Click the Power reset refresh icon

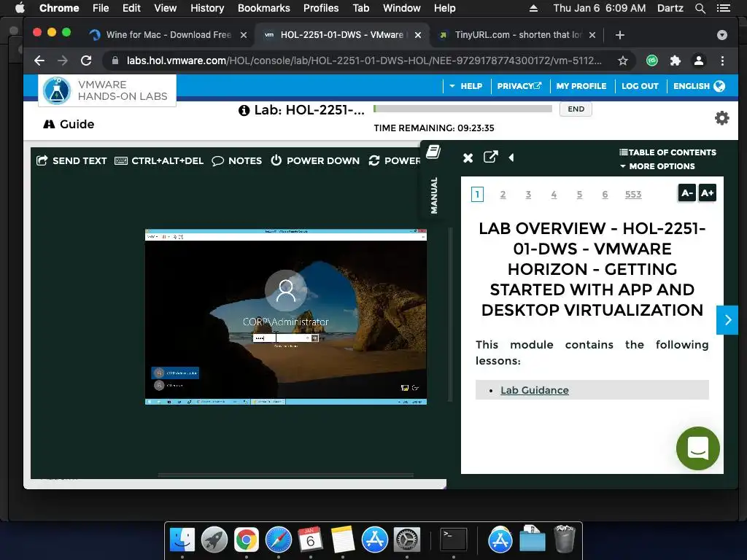374,160
